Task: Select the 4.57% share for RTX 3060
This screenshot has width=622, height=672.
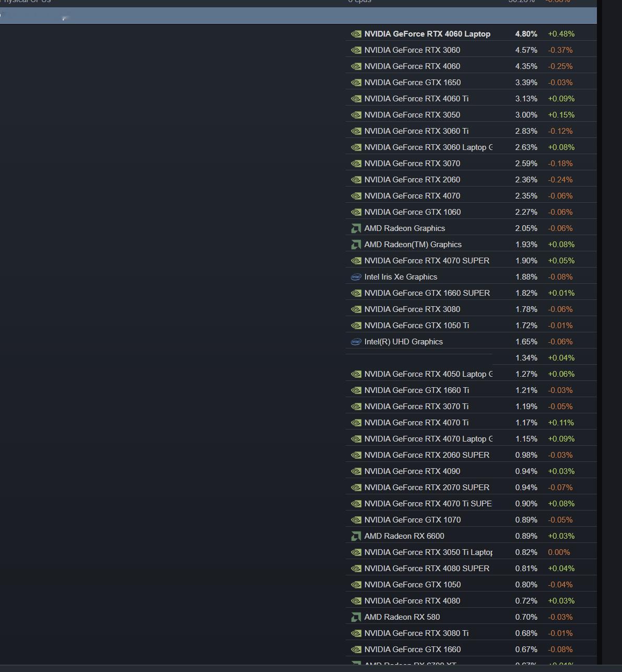Action: click(526, 50)
